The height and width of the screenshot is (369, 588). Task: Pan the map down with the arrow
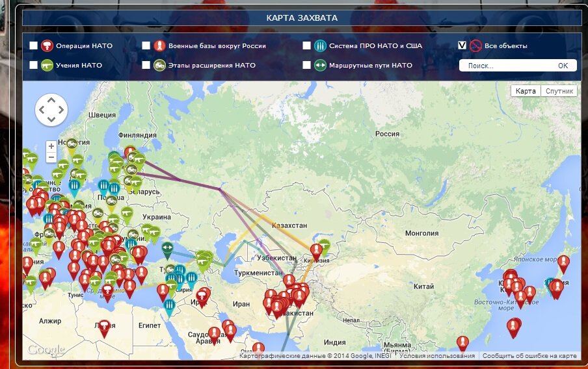(x=51, y=120)
